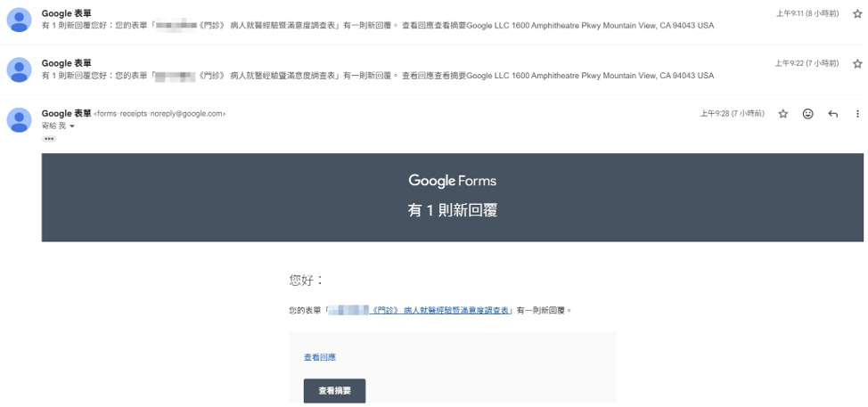Star the 上午9:22 email

[x=857, y=63]
